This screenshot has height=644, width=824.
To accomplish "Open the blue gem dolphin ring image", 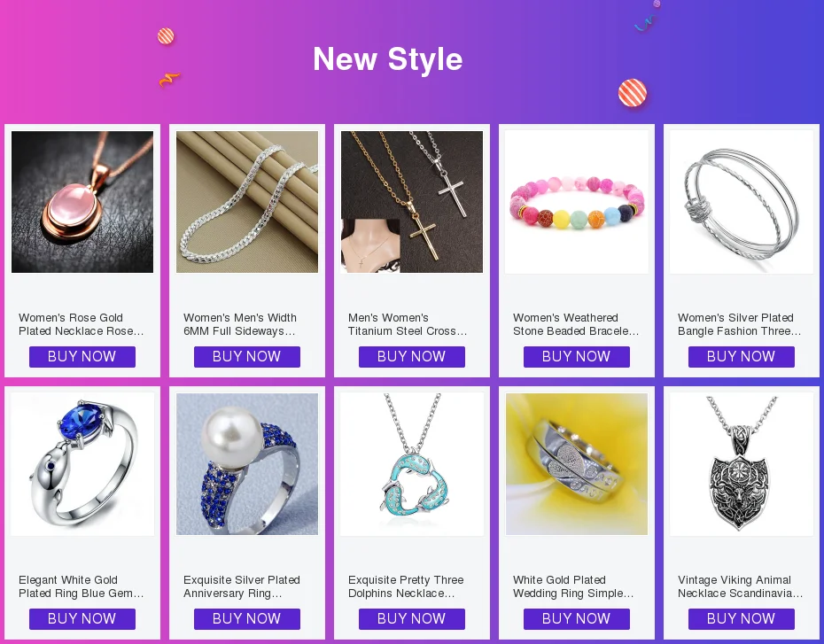I will (82, 464).
